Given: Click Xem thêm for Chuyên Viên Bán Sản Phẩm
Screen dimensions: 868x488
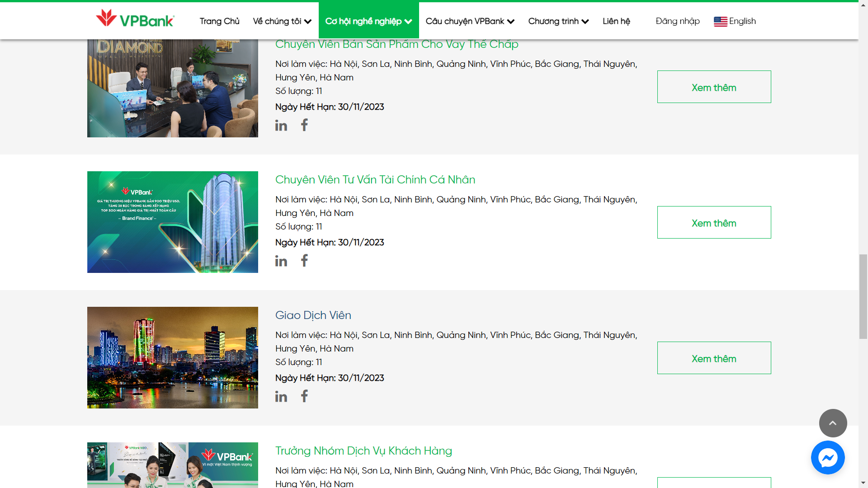Looking at the screenshot, I should pyautogui.click(x=714, y=87).
